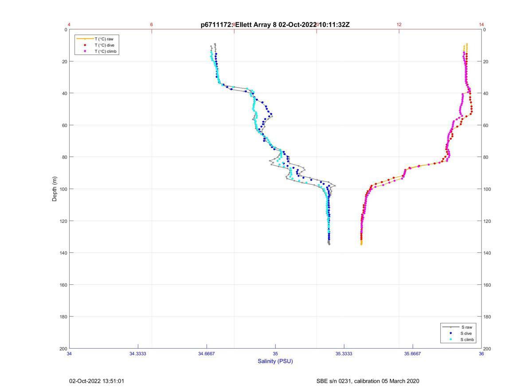This screenshot has width=532, height=392.
Task: Click the "SBE s/n 0231, calibration 05 March 2020" note
Action: coord(368,381)
